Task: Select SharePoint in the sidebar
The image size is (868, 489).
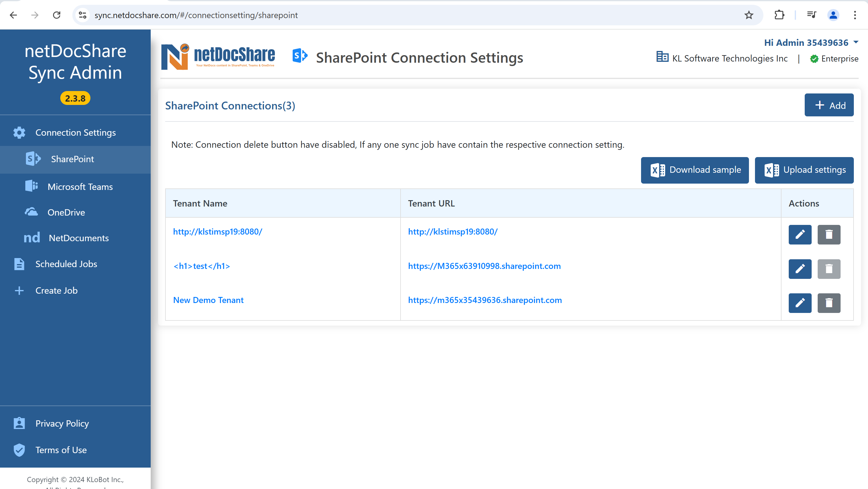Action: point(75,159)
